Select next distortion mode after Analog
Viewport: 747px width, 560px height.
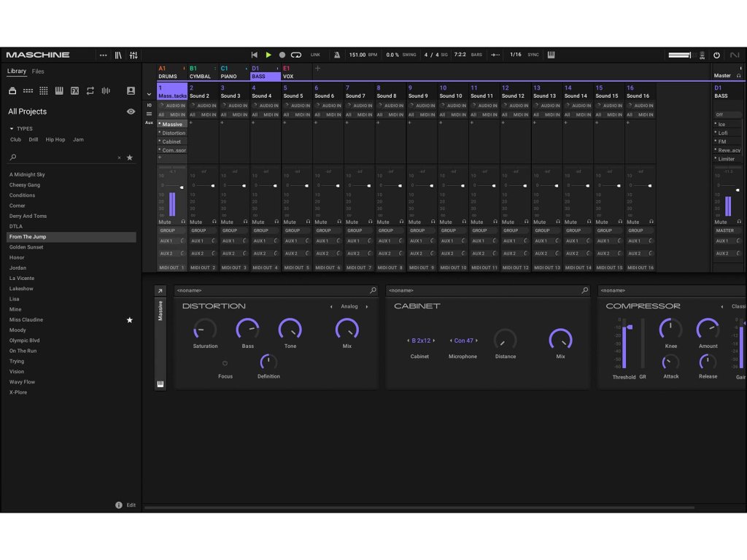click(x=367, y=307)
